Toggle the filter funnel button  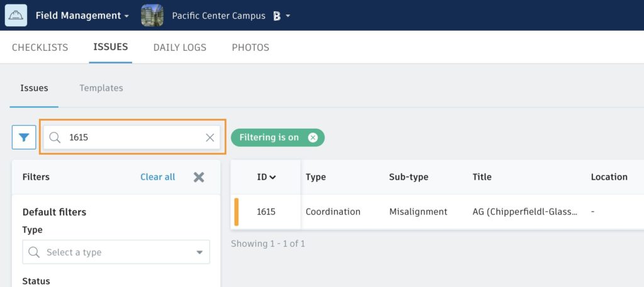(24, 138)
